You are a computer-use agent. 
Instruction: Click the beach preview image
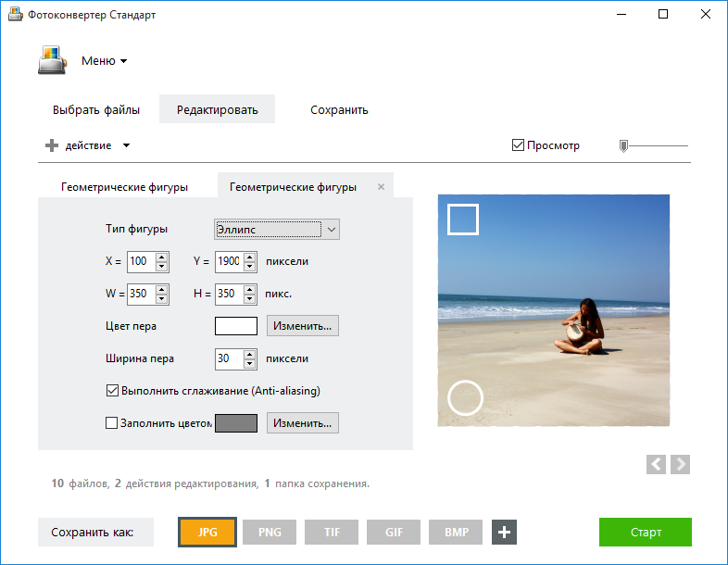coord(554,310)
